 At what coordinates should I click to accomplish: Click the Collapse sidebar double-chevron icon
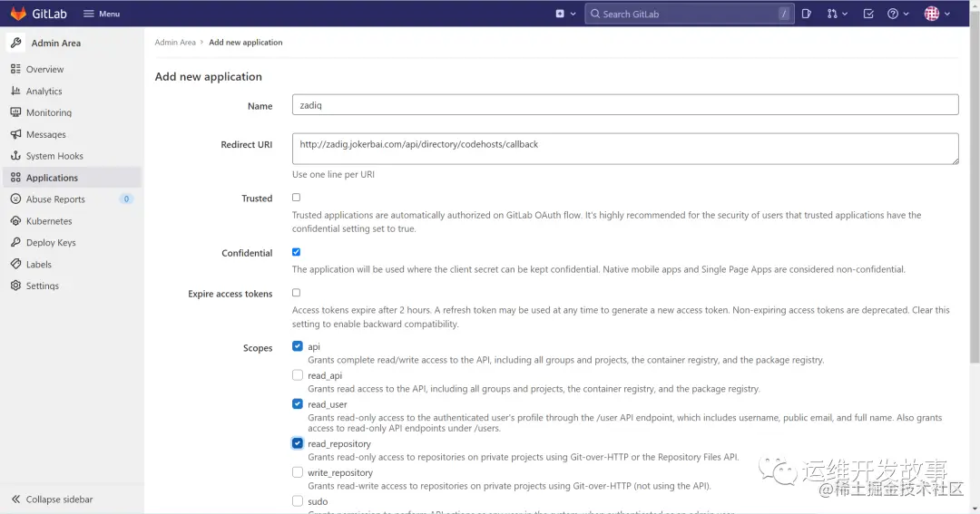pos(15,499)
